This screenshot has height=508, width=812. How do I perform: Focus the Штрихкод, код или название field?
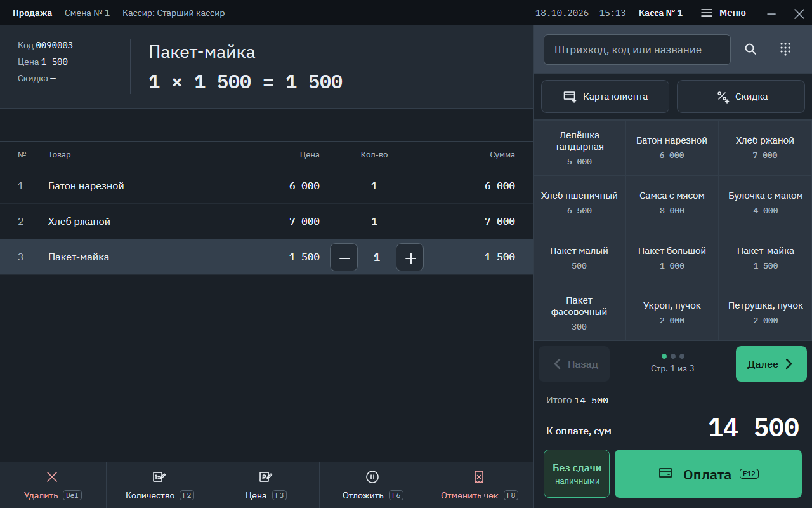637,50
